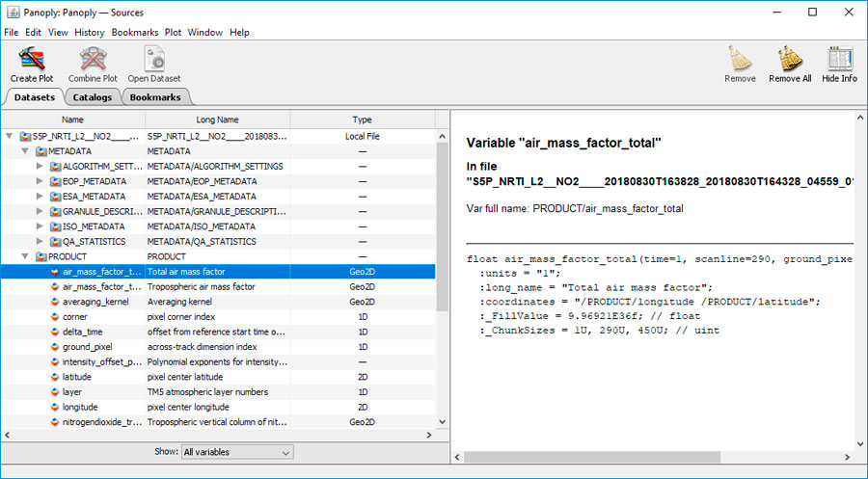Sort by the Long Name column header
The image size is (868, 479).
[218, 120]
